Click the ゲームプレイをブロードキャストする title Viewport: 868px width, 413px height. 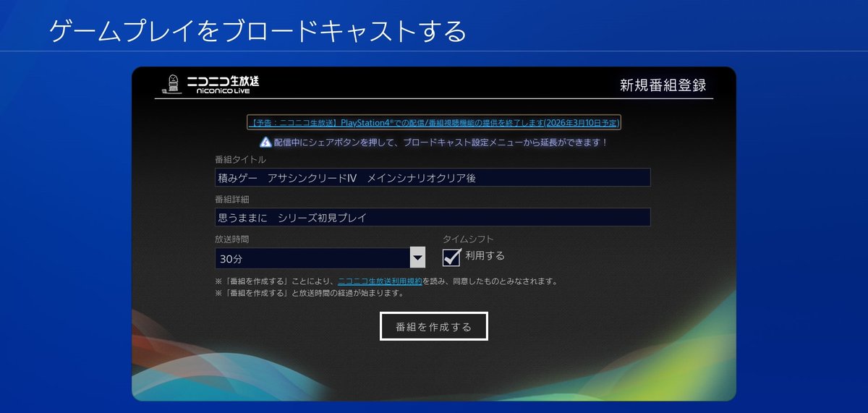click(258, 31)
